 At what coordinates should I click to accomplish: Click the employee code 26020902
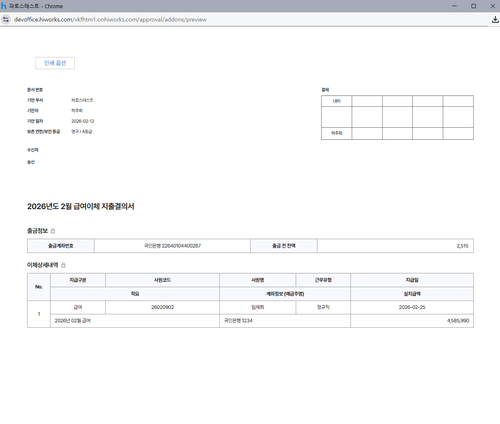click(x=162, y=307)
